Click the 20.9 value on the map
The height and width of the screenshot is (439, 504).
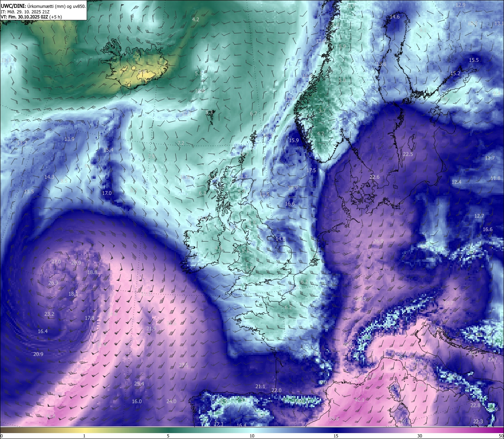(x=38, y=354)
